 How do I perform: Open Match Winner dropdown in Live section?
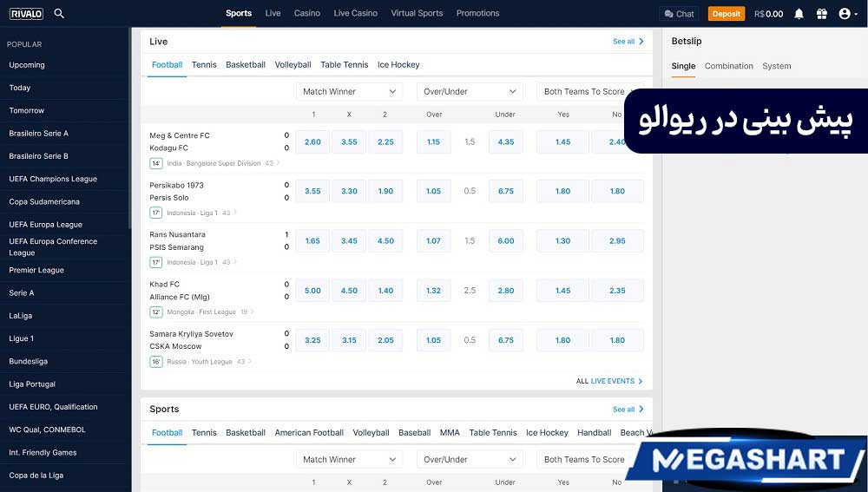point(349,91)
